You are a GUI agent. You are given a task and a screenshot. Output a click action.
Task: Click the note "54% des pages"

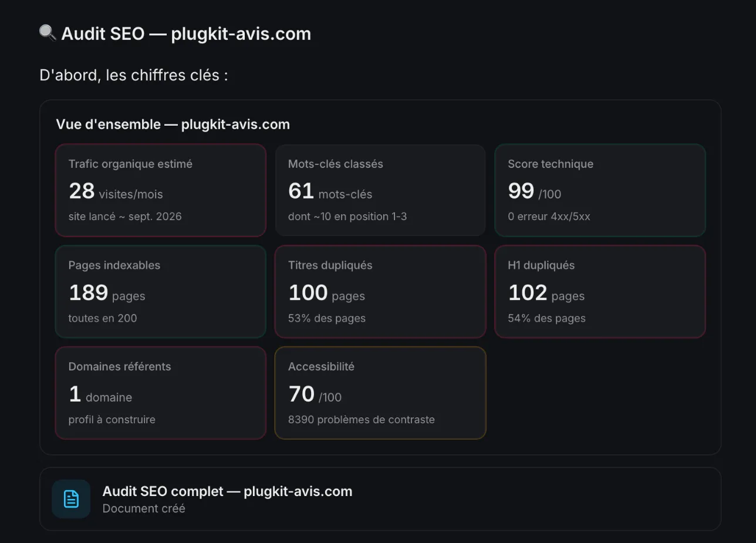(x=546, y=318)
